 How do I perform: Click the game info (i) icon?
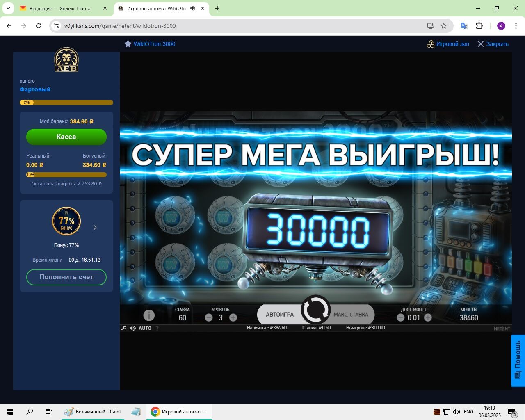click(x=149, y=315)
